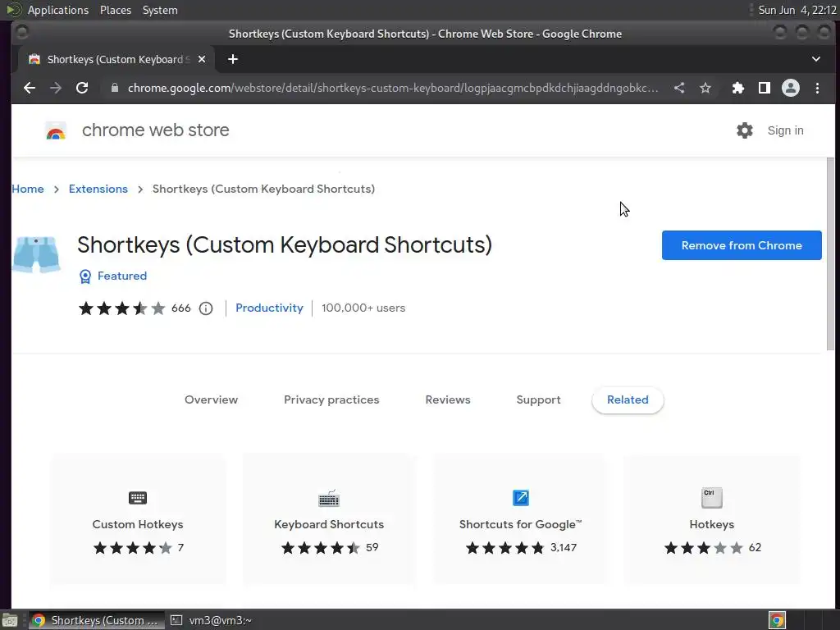Open Custom Hotkeys extension title
Viewport: 840px width, 630px height.
click(138, 524)
